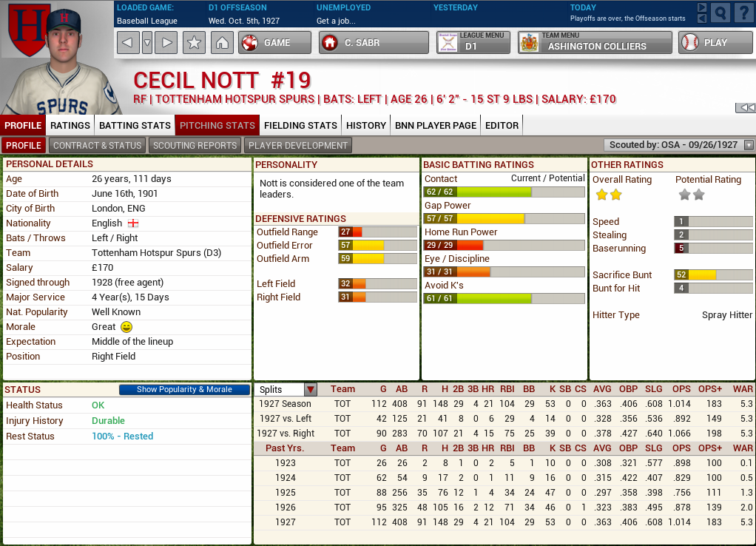This screenshot has height=546, width=756.
Task: Open the EDITOR tab
Action: (502, 126)
